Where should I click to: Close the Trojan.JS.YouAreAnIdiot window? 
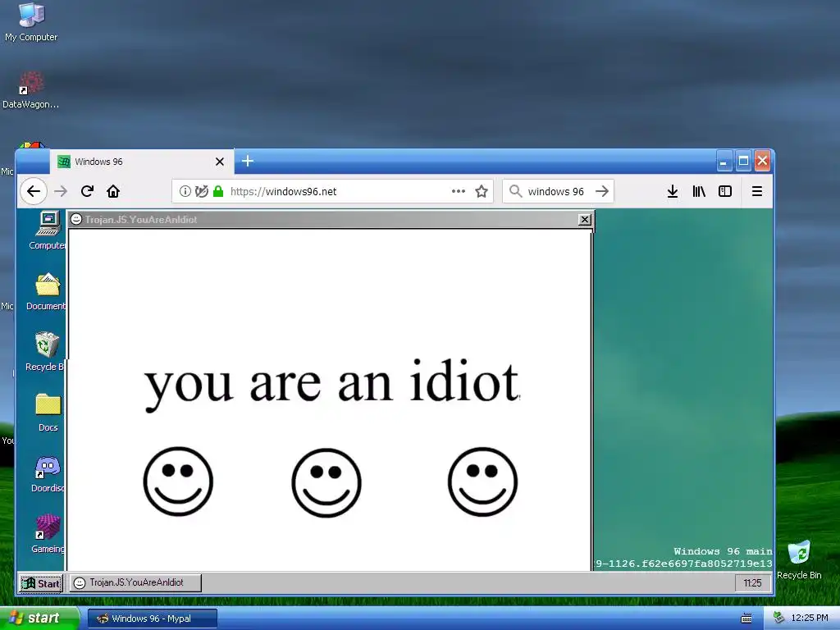(x=584, y=220)
